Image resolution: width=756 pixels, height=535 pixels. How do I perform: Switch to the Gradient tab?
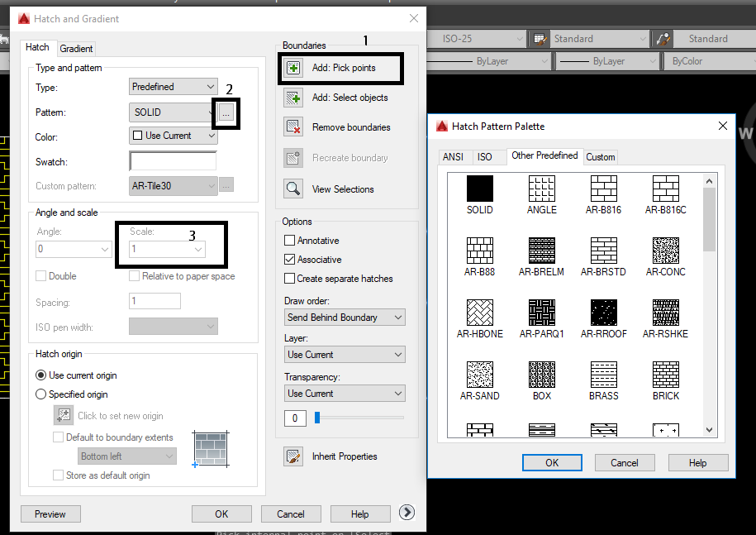point(76,48)
